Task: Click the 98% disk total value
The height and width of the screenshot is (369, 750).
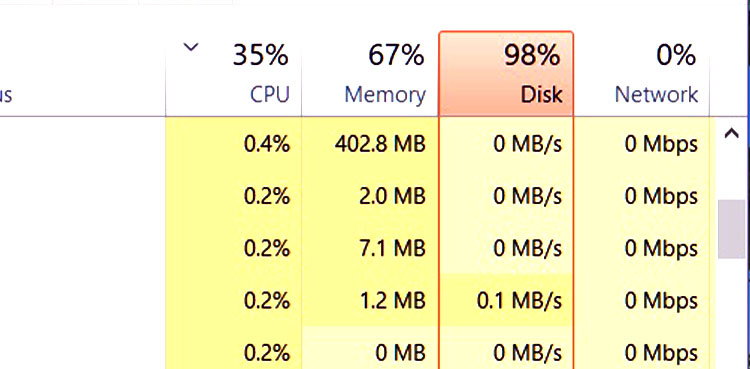Action: point(532,55)
